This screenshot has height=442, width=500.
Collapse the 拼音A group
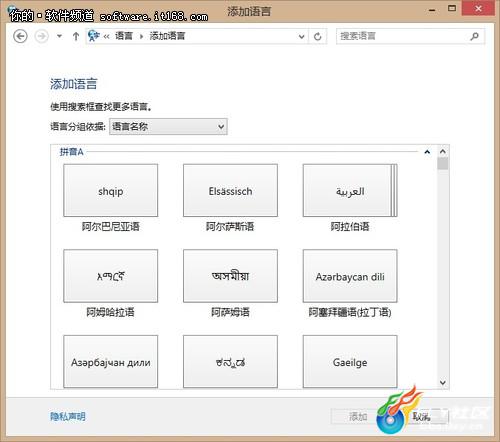427,152
